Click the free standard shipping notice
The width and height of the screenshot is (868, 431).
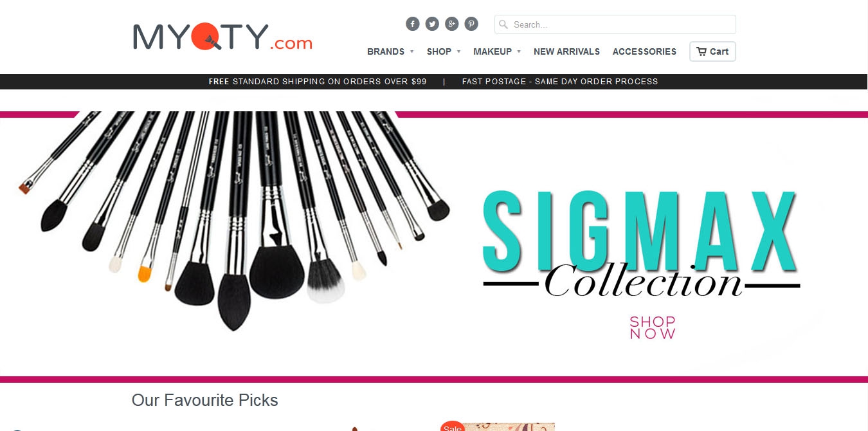pos(318,82)
